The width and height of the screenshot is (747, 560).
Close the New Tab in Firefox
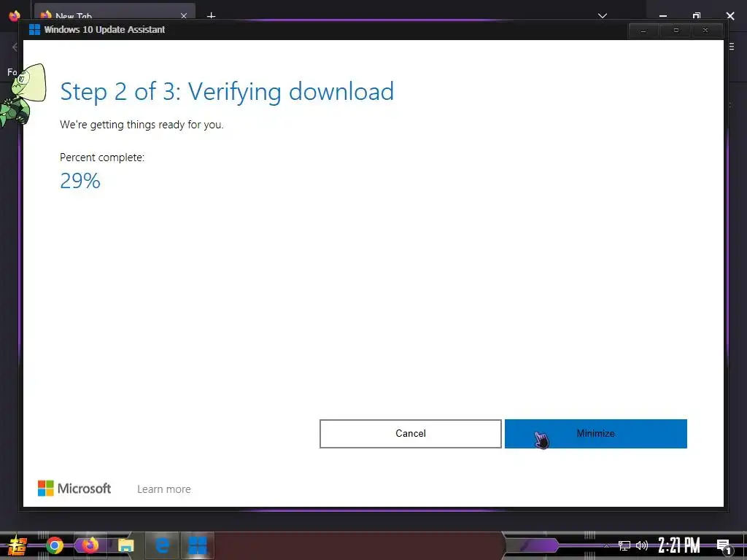tap(183, 16)
